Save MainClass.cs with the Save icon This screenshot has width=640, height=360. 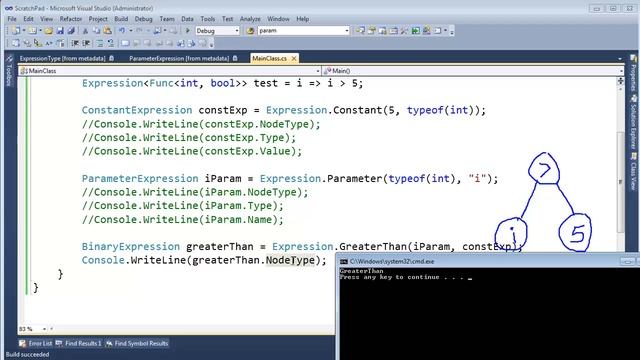click(60, 31)
